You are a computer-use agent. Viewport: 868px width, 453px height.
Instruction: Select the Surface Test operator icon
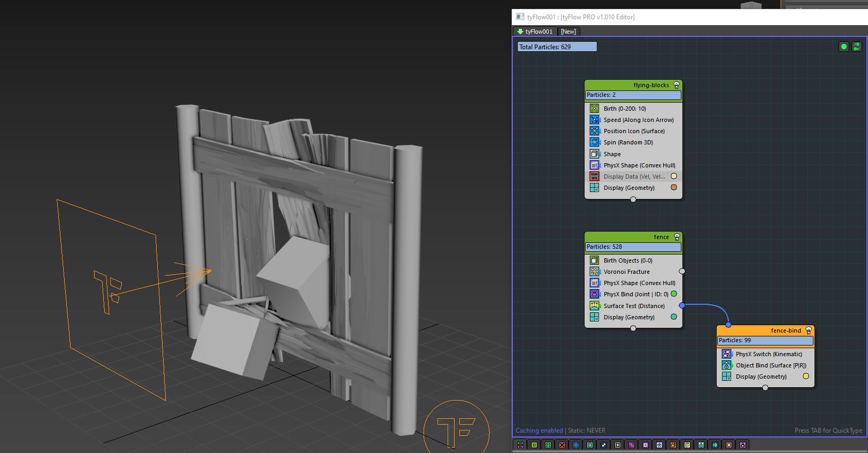coord(594,306)
